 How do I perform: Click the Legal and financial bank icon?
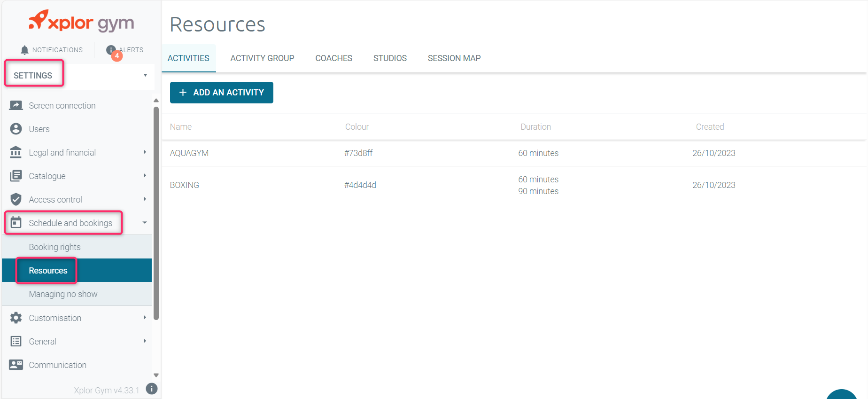pos(16,152)
